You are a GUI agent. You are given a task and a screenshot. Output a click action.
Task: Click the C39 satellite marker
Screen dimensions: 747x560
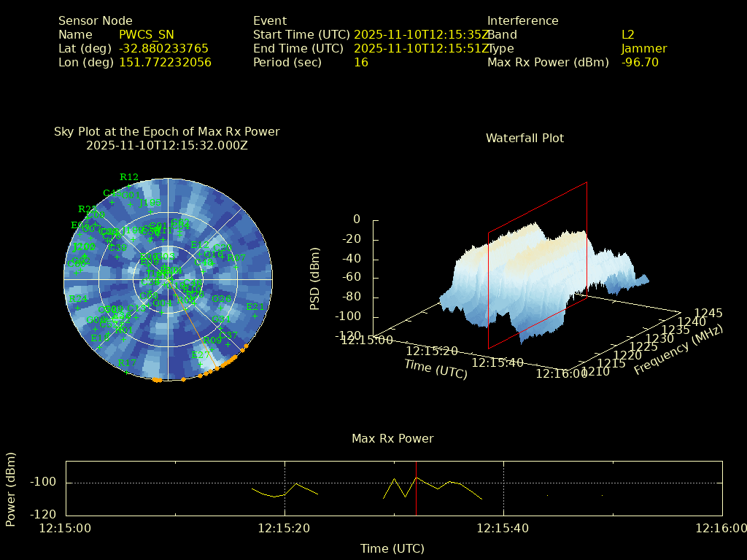(x=117, y=257)
